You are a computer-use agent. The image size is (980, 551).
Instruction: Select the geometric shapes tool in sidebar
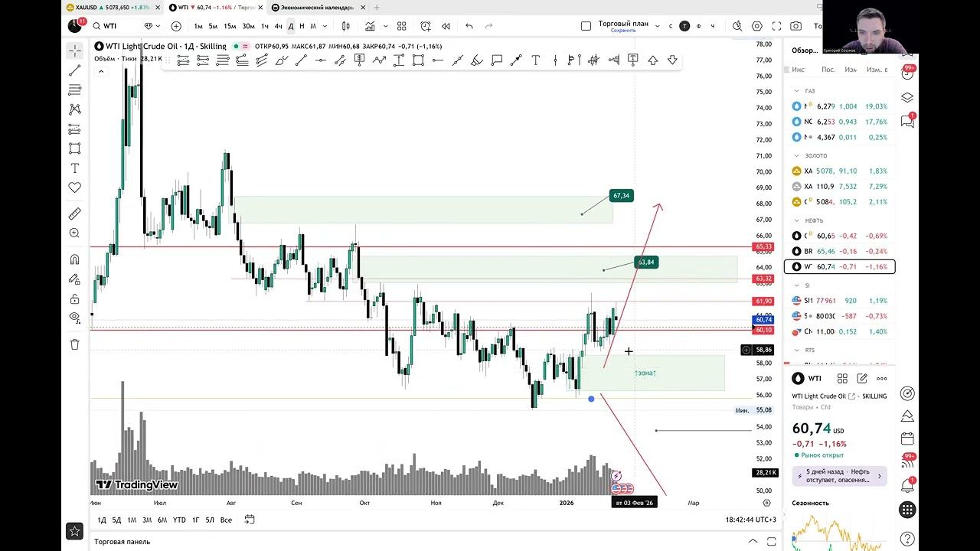tap(74, 148)
